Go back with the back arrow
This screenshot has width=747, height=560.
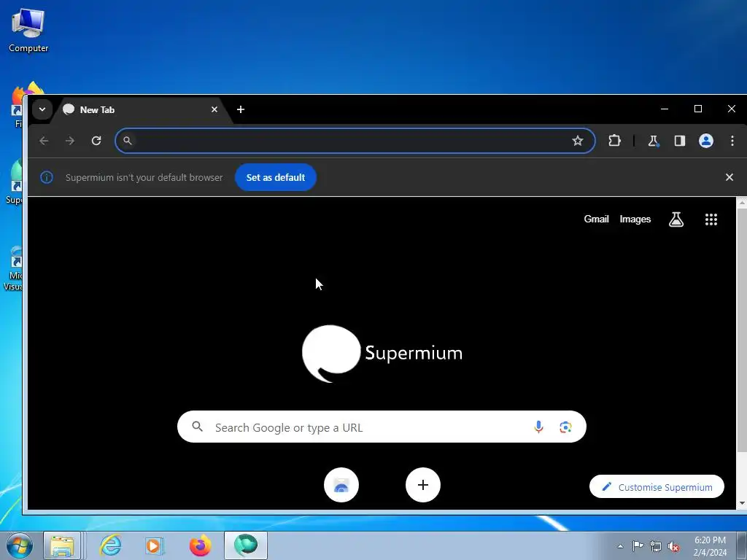point(44,141)
